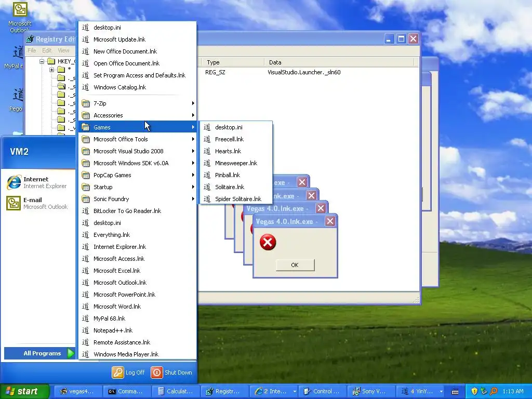532x399 pixels.
Task: Open Microsoft Office Tools folder
Action: 137,139
